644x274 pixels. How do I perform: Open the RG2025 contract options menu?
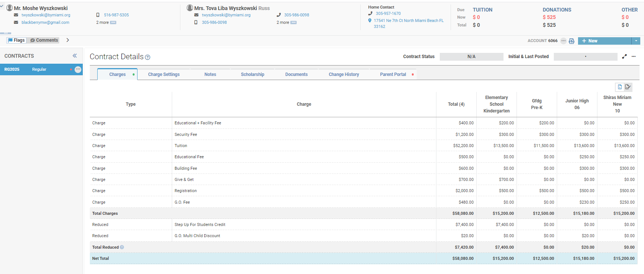[78, 70]
